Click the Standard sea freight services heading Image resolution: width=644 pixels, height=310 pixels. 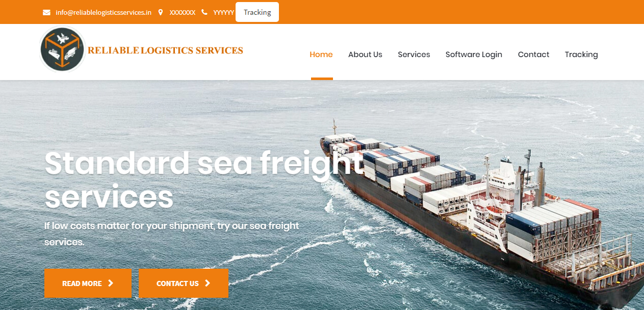click(204, 179)
